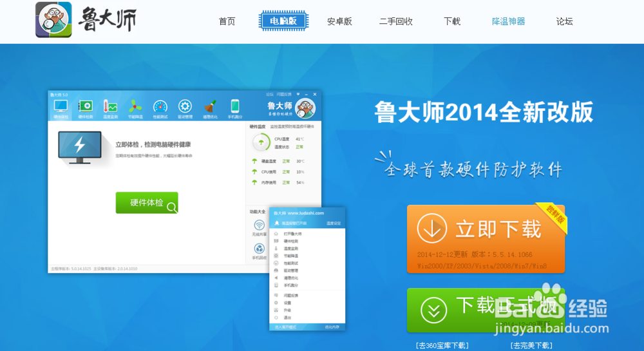Image resolution: width=644 pixels, height=351 pixels.
Task: Follow the 去360宝库下载 link
Action: pyautogui.click(x=442, y=345)
